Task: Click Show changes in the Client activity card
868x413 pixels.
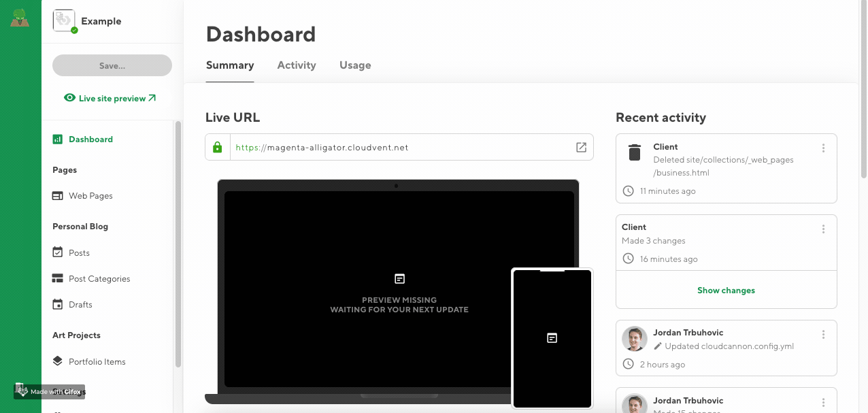Action: [x=726, y=291]
